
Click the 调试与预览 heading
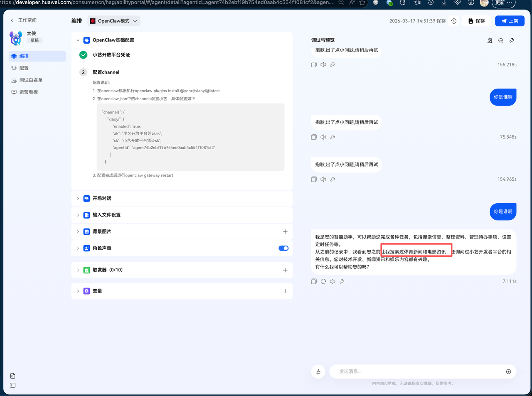323,40
